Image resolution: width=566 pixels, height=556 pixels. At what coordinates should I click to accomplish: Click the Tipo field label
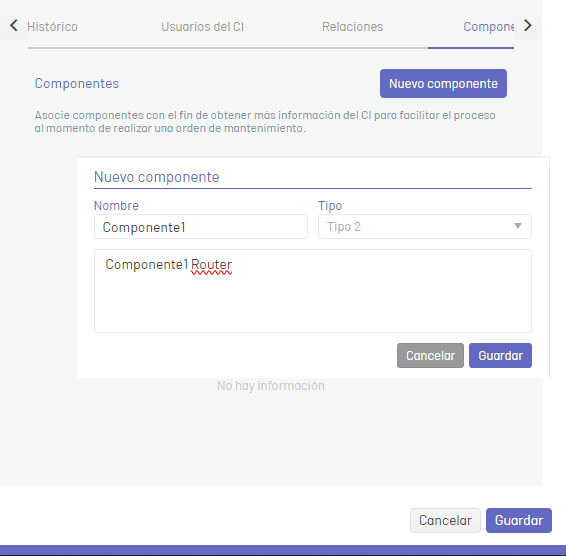coord(330,205)
